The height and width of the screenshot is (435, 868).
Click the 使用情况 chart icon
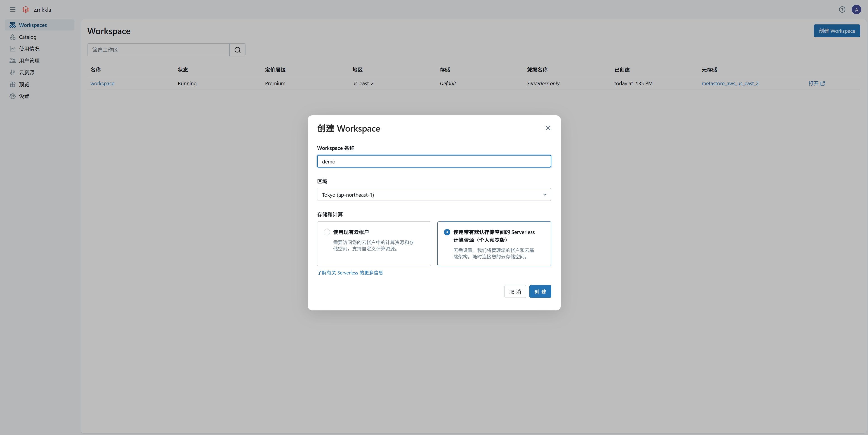(12, 49)
